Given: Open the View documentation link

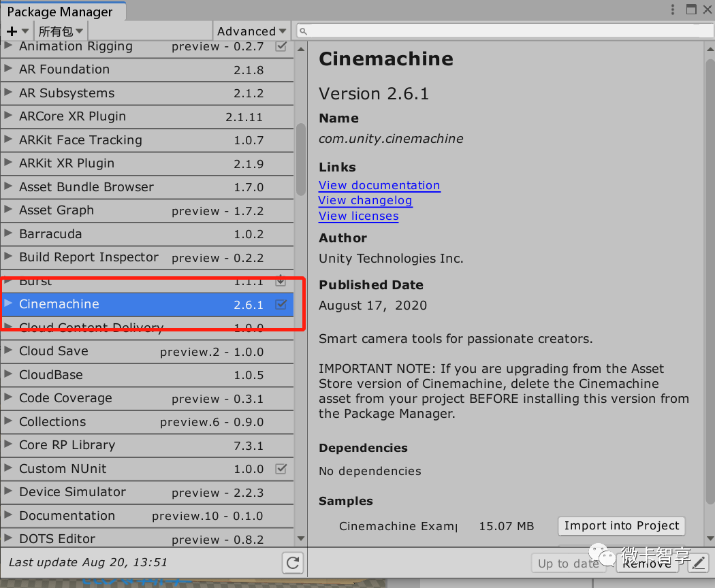Looking at the screenshot, I should (x=379, y=185).
